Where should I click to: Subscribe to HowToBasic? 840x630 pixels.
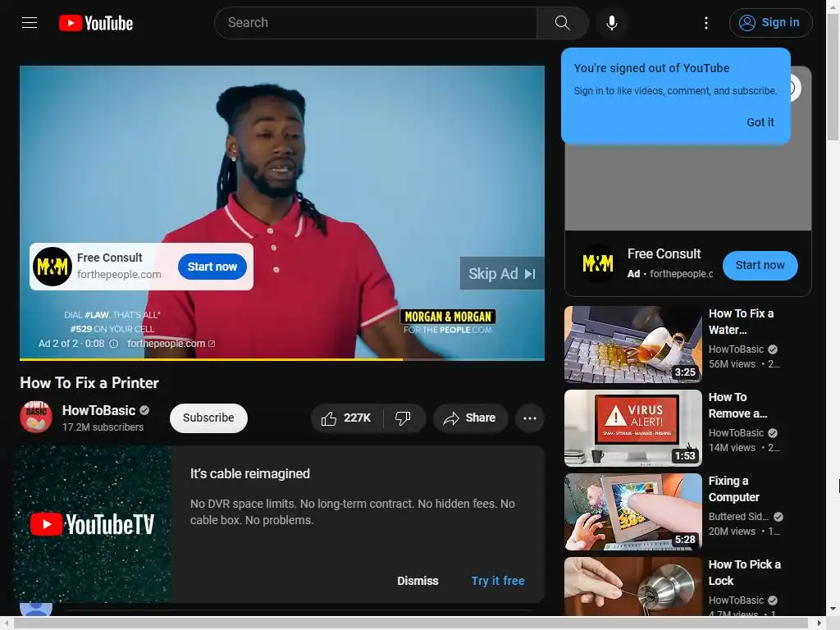pyautogui.click(x=208, y=418)
